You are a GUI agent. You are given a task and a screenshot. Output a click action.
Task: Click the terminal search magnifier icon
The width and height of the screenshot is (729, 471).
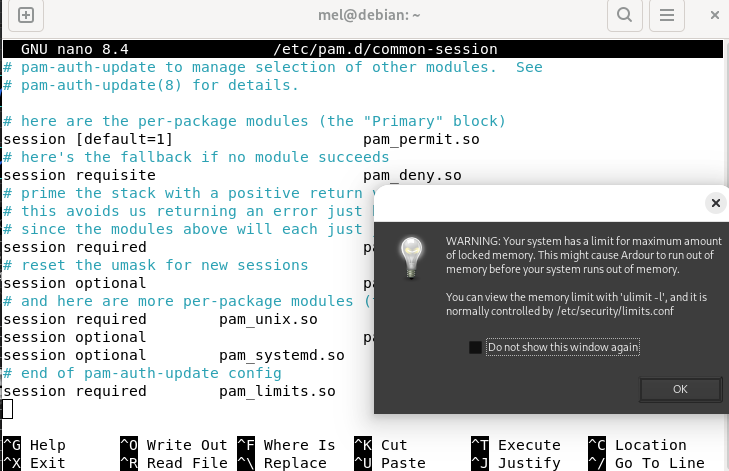(x=624, y=15)
